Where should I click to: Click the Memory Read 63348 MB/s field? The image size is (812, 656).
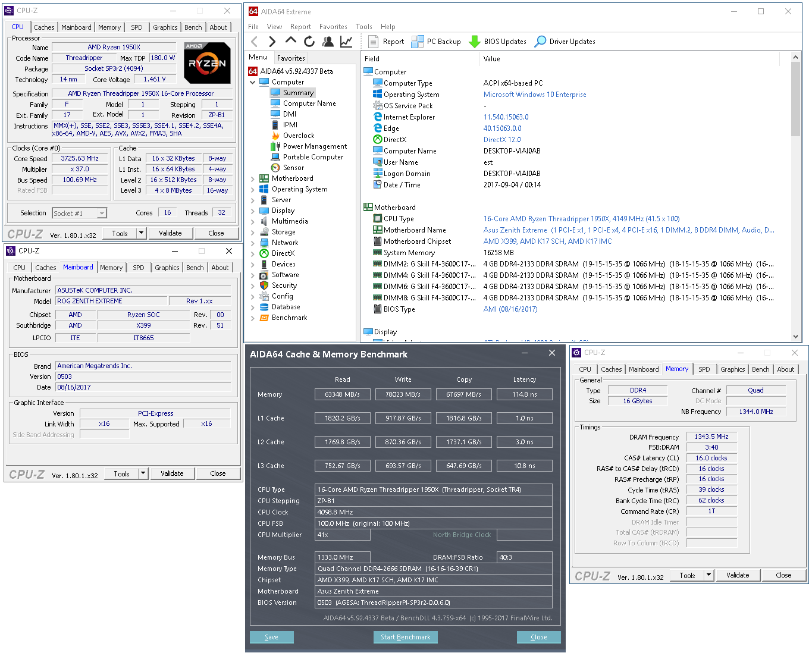[x=343, y=394]
